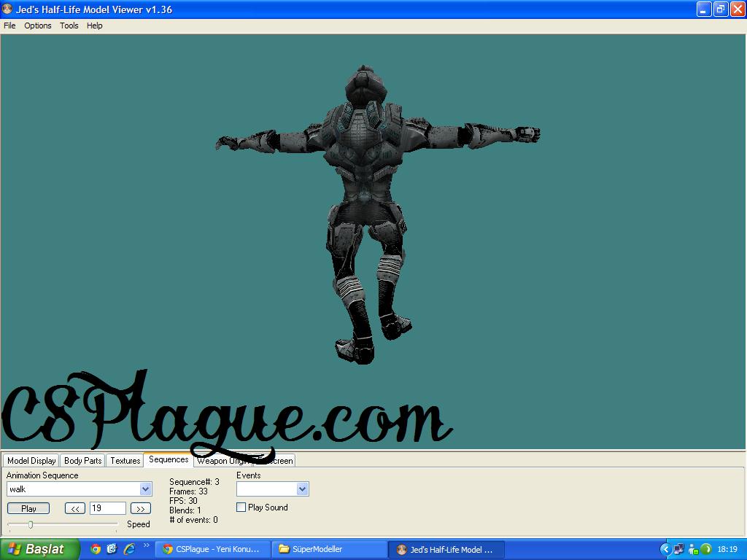Open the Options menu
The height and width of the screenshot is (560, 747).
[38, 26]
